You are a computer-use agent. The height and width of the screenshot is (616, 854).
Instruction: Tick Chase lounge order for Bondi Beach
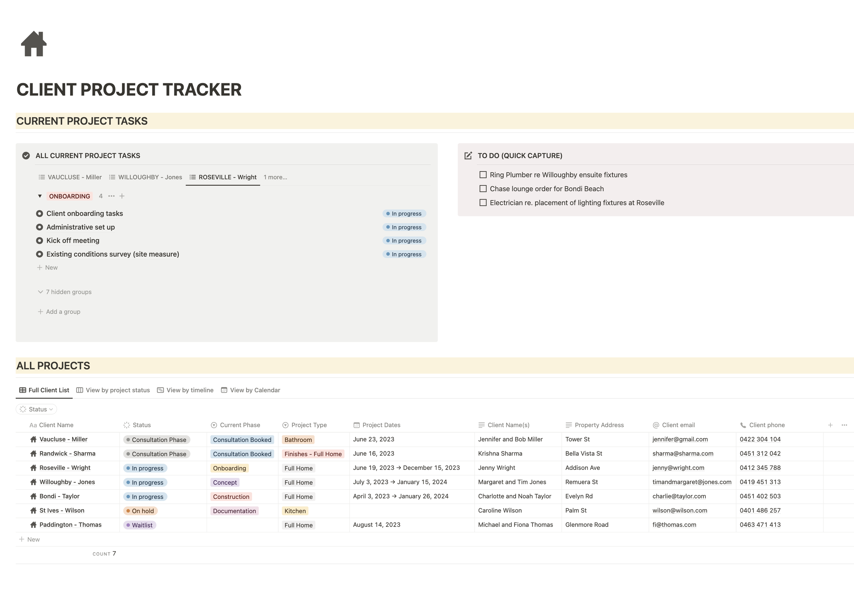(x=483, y=188)
